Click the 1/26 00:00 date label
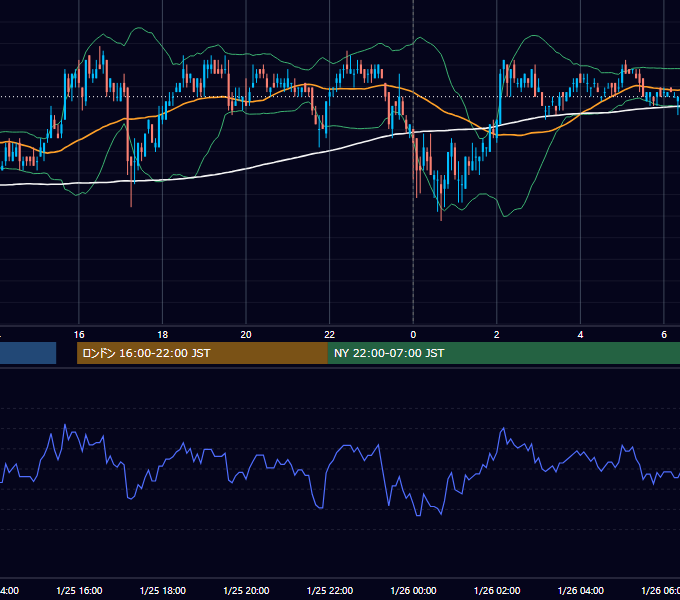The height and width of the screenshot is (600, 680). coord(413,591)
